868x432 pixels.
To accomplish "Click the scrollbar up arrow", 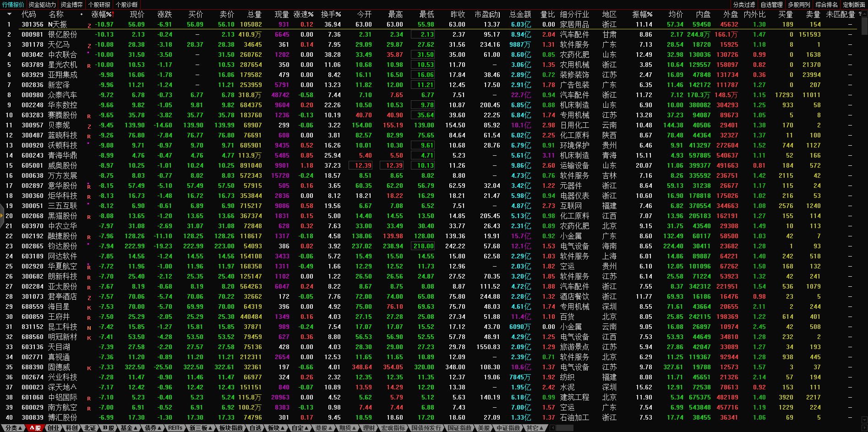I will coord(864,13).
